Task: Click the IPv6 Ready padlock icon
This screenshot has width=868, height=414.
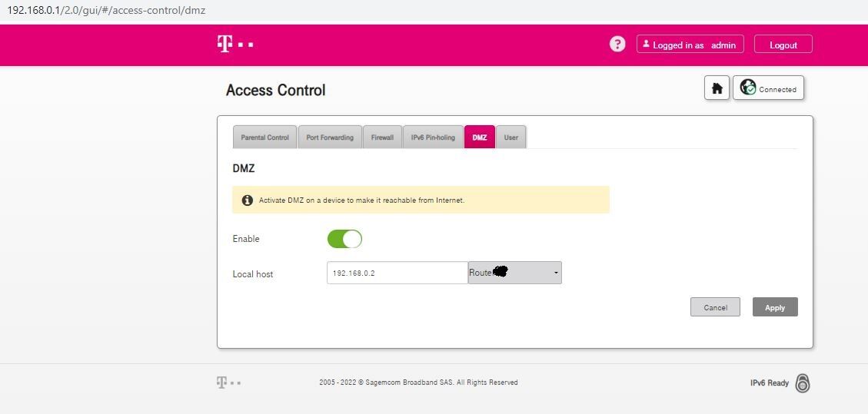Action: tap(803, 383)
